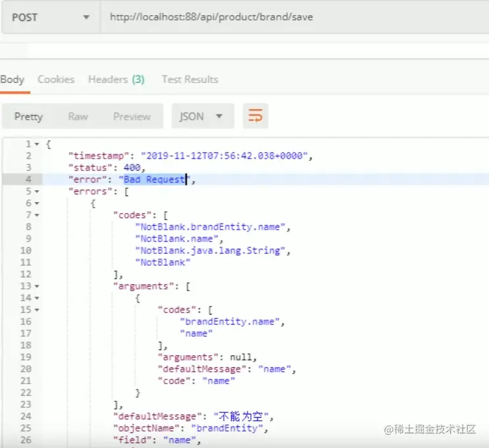Click "NotBlank.java.lang.String" on line 10
This screenshot has width=489, height=448.
210,251
